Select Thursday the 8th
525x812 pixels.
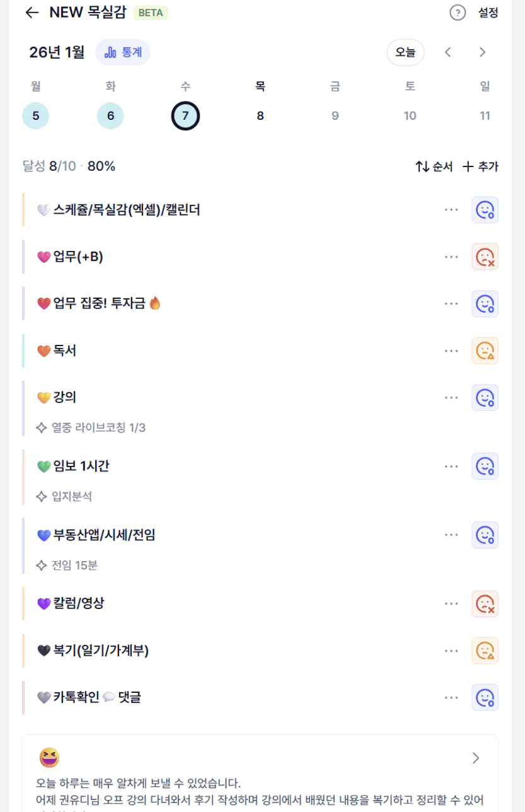[260, 116]
